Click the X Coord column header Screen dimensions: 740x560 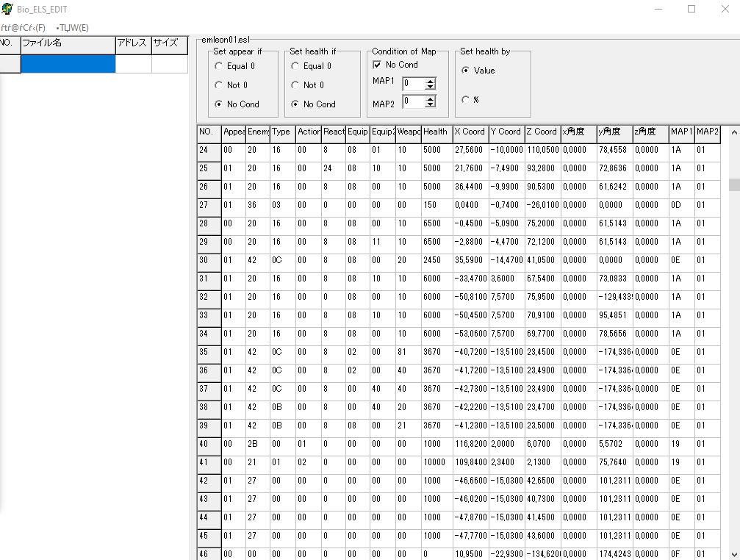pos(470,132)
